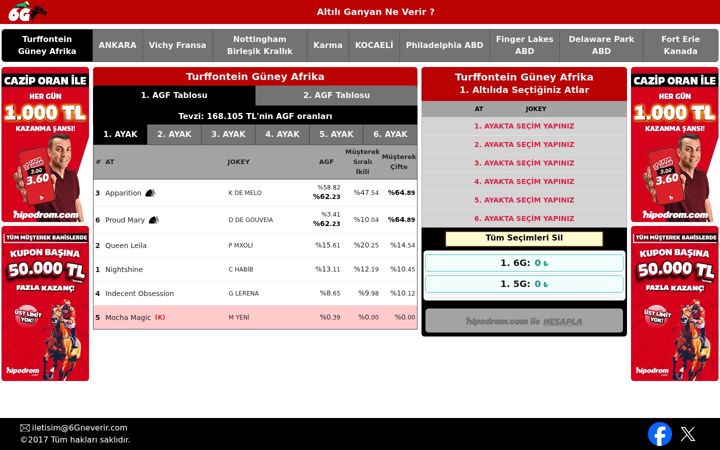Viewport: 720px width, 450px height.
Task: Open the right 1.000 TL hipodrom ad
Action: pyautogui.click(x=675, y=145)
